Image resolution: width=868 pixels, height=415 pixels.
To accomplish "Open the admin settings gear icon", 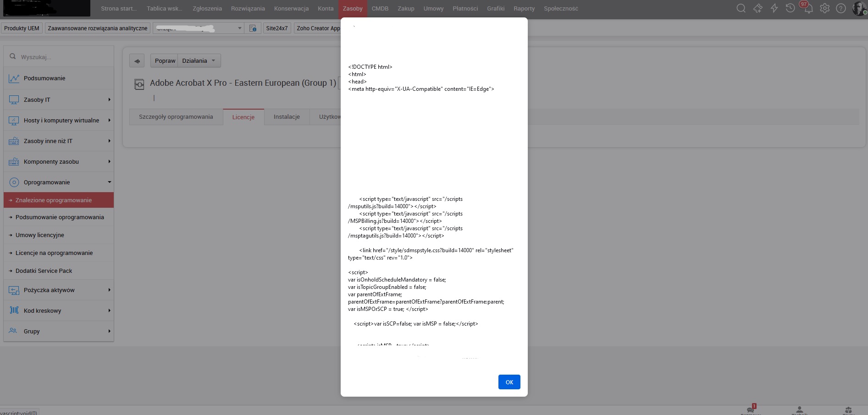I will click(825, 8).
